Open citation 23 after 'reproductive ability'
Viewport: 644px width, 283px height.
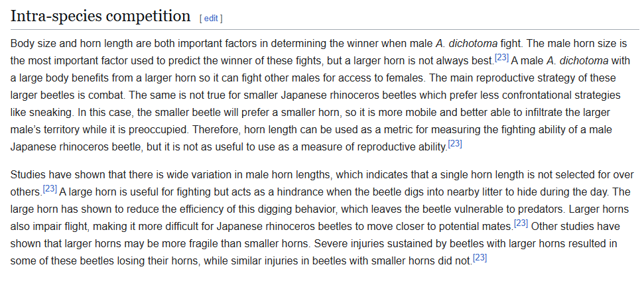coord(455,144)
